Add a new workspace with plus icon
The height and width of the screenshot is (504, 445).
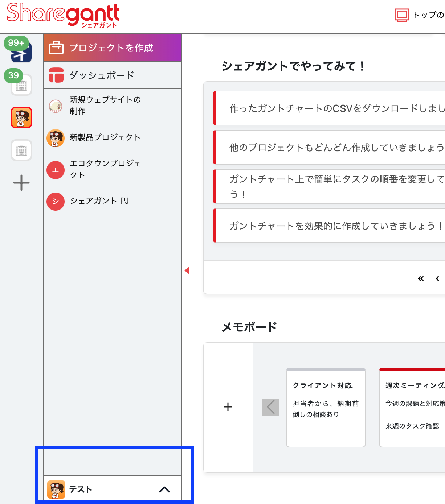point(21,183)
